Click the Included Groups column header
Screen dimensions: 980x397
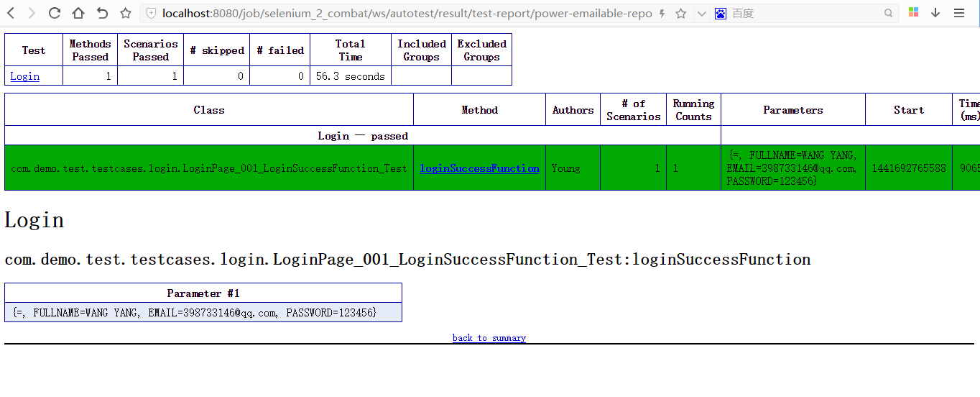(x=422, y=50)
